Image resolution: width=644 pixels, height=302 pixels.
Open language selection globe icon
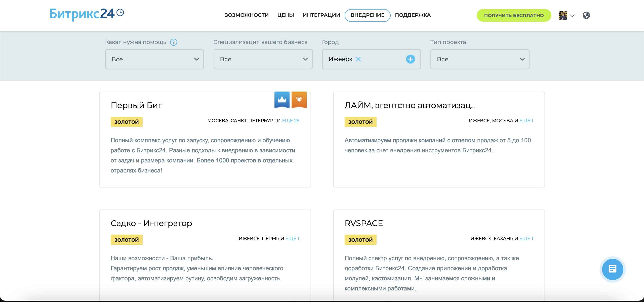click(x=586, y=15)
